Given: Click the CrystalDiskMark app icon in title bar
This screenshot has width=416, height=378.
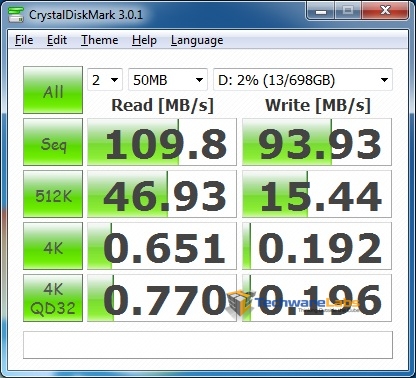Looking at the screenshot, I should click(x=16, y=14).
